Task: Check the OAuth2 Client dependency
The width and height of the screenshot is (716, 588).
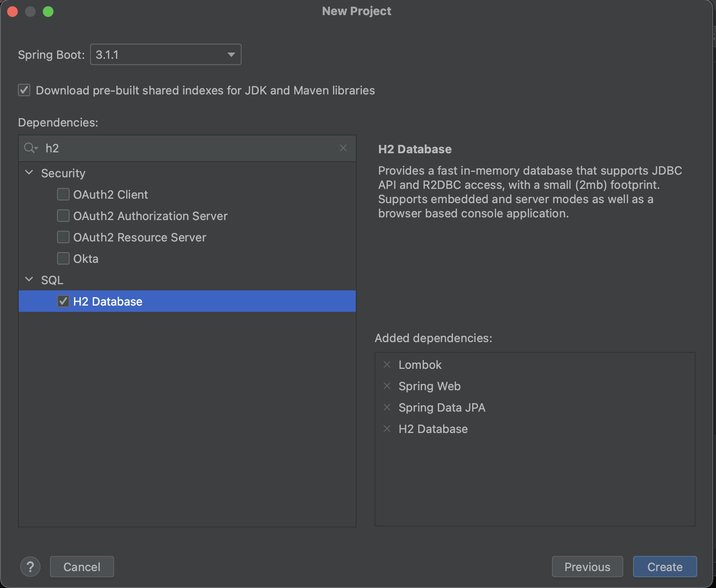Action: point(63,194)
